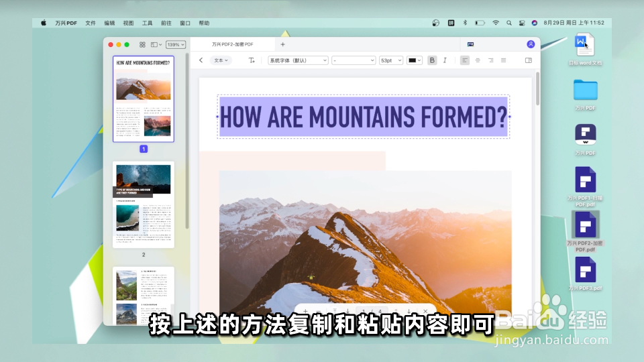This screenshot has height=362, width=644.
Task: Click the promo badge icon in title bar
Action: [x=471, y=44]
